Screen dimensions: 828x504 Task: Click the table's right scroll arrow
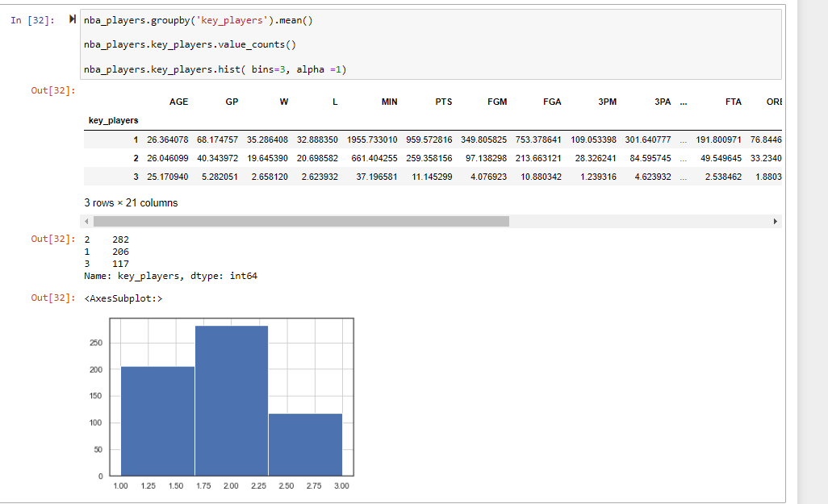click(x=776, y=221)
